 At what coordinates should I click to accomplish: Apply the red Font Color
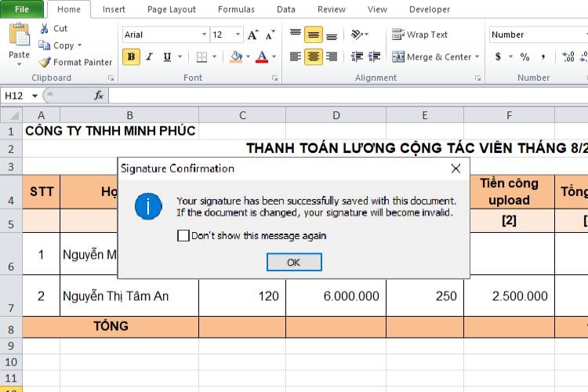click(x=262, y=57)
